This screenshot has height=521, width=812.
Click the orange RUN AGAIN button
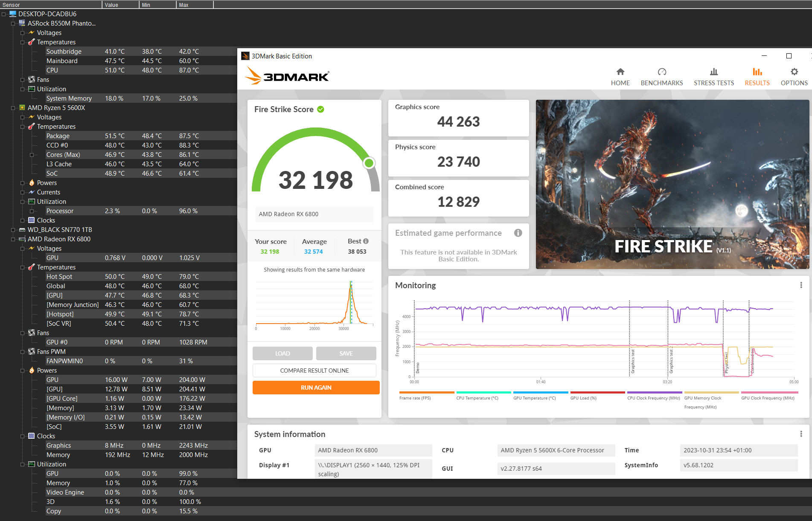click(x=316, y=388)
